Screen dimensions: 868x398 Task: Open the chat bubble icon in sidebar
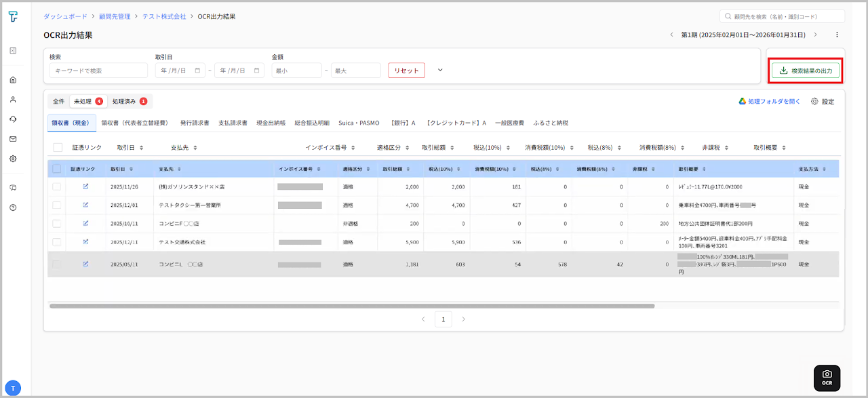point(13,188)
